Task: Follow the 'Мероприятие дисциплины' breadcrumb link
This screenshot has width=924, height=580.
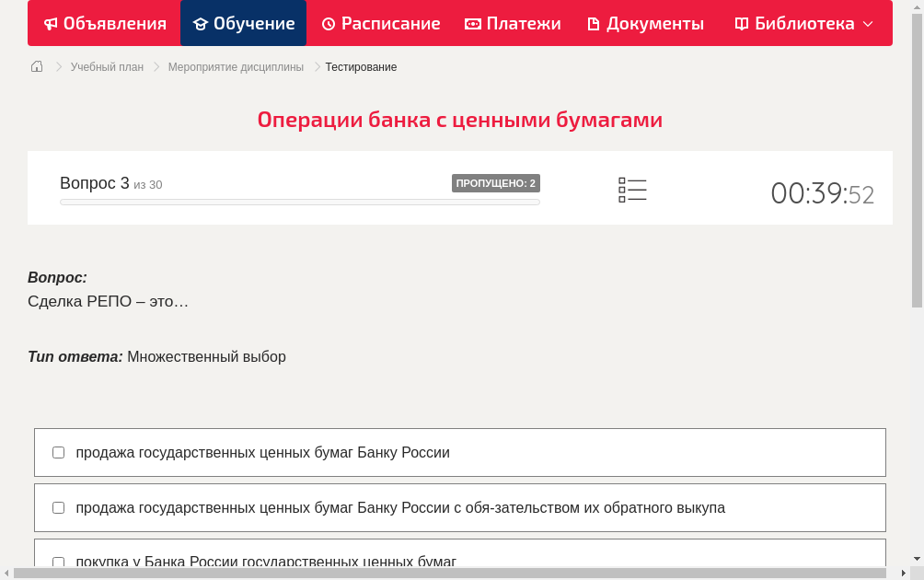Action: 236,67
